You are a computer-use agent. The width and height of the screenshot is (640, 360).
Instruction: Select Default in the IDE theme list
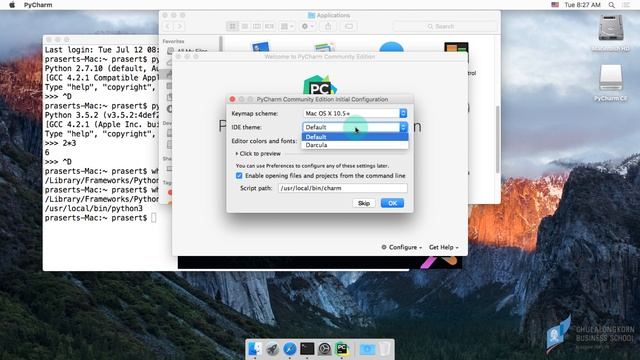(355, 137)
